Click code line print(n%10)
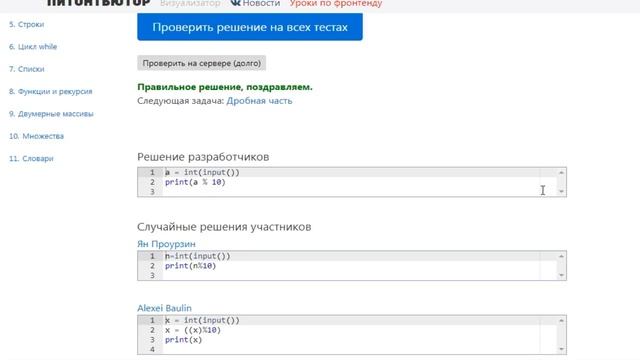This screenshot has width=640, height=360. point(190,266)
